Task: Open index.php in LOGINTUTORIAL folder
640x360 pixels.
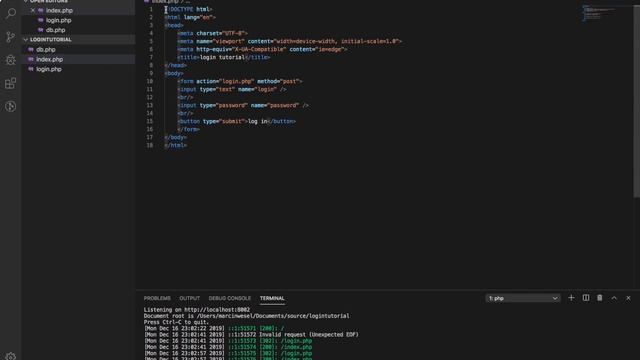Action: pyautogui.click(x=49, y=59)
